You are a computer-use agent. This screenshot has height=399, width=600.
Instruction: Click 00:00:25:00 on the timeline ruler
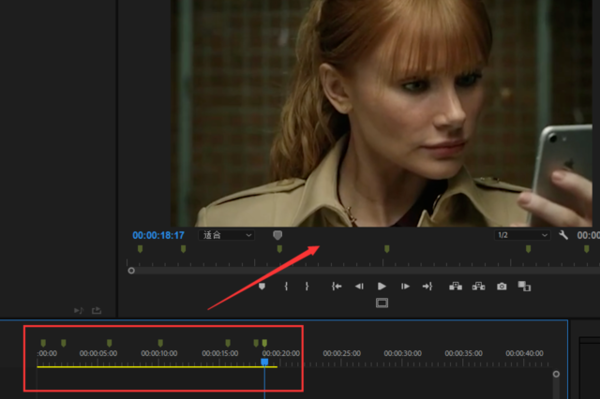click(342, 353)
